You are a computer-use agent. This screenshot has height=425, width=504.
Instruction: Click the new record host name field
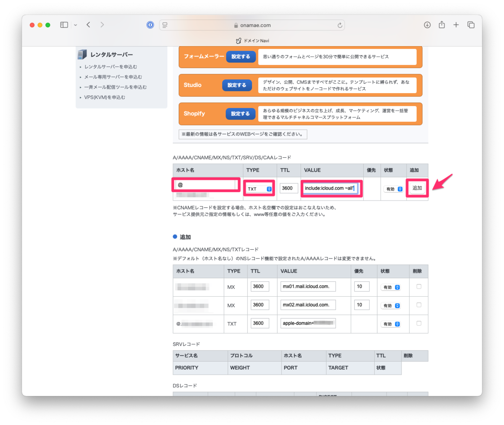[x=206, y=185]
